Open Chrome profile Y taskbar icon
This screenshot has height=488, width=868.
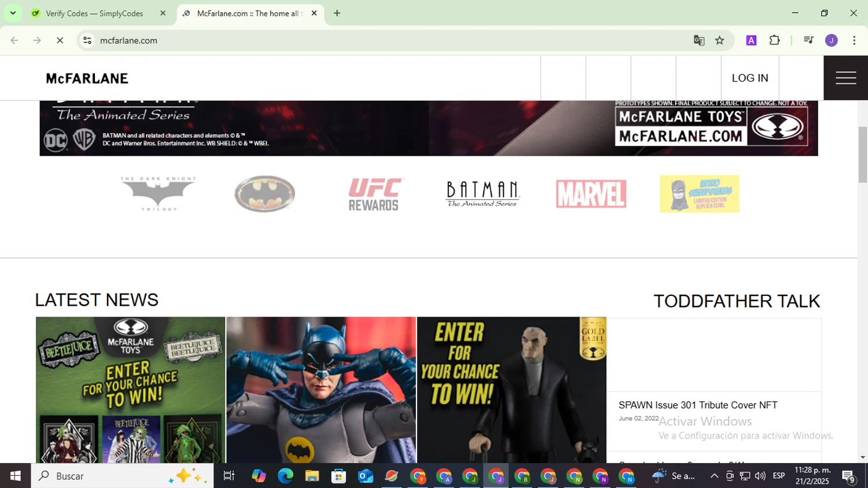tap(418, 476)
